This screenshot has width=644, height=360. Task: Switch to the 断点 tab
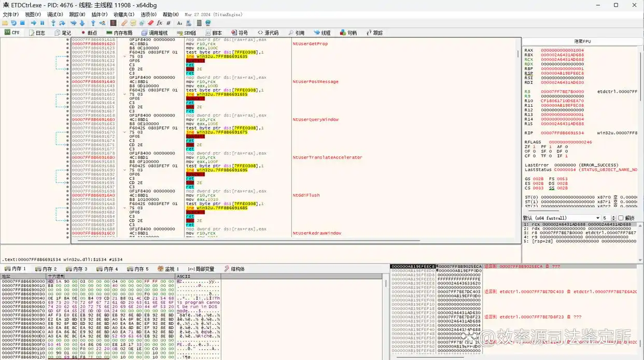click(x=89, y=33)
